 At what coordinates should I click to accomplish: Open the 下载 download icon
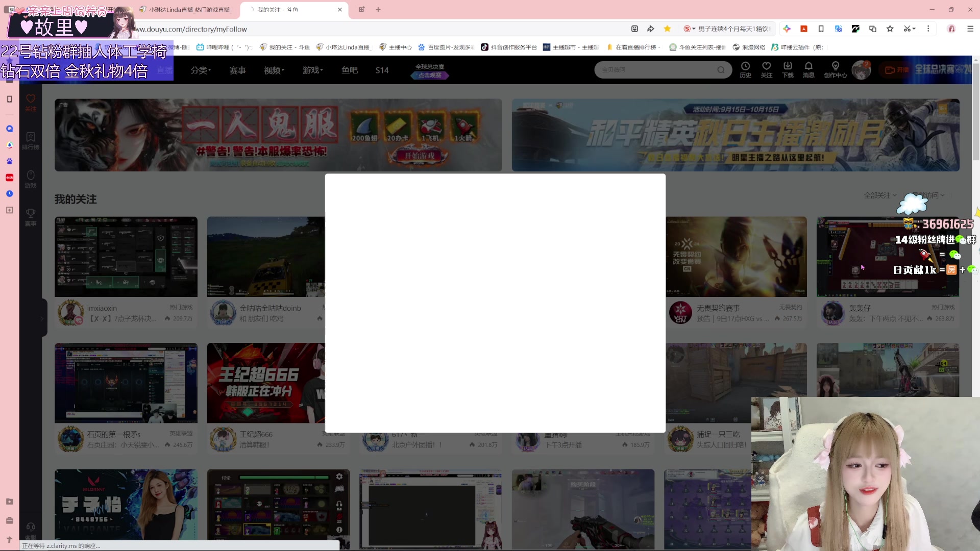coord(788,69)
